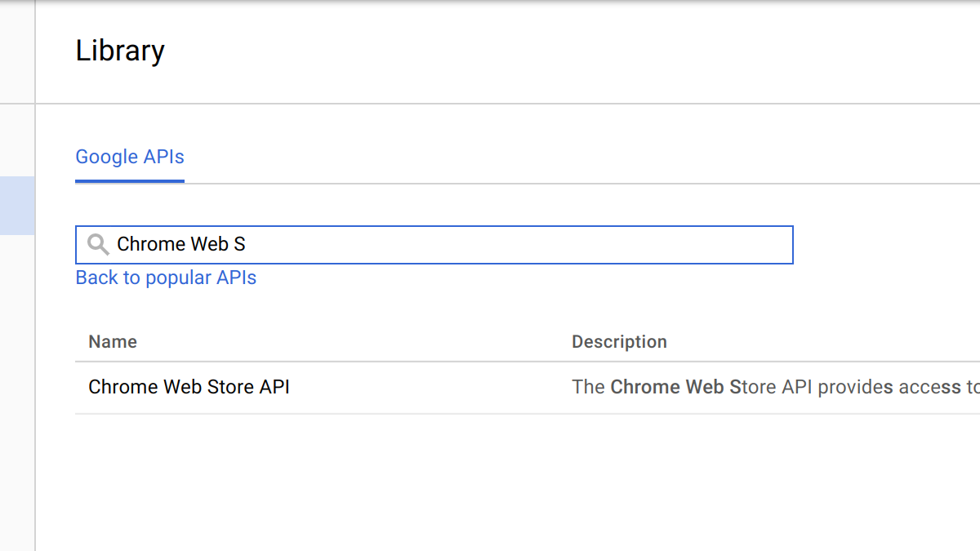Image resolution: width=980 pixels, height=551 pixels.
Task: Click the Library page heading
Action: [x=120, y=51]
